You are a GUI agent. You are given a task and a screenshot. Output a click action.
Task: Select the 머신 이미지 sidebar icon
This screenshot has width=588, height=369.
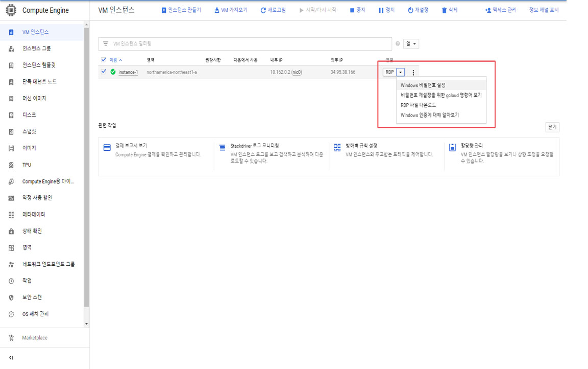click(x=11, y=98)
